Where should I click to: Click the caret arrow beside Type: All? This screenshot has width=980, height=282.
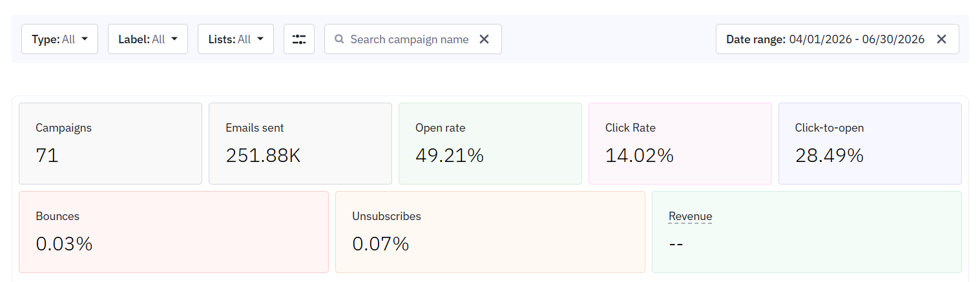click(x=85, y=39)
